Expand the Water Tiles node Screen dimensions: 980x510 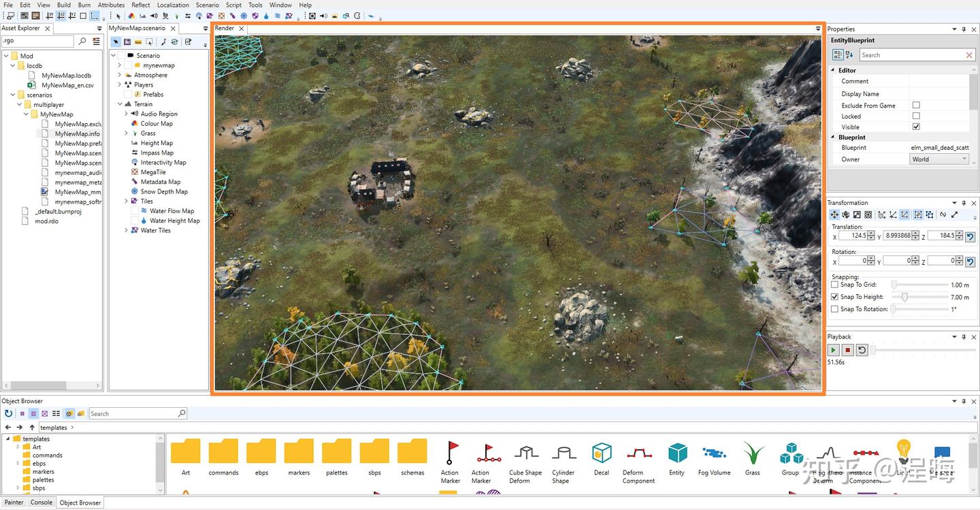click(x=127, y=230)
